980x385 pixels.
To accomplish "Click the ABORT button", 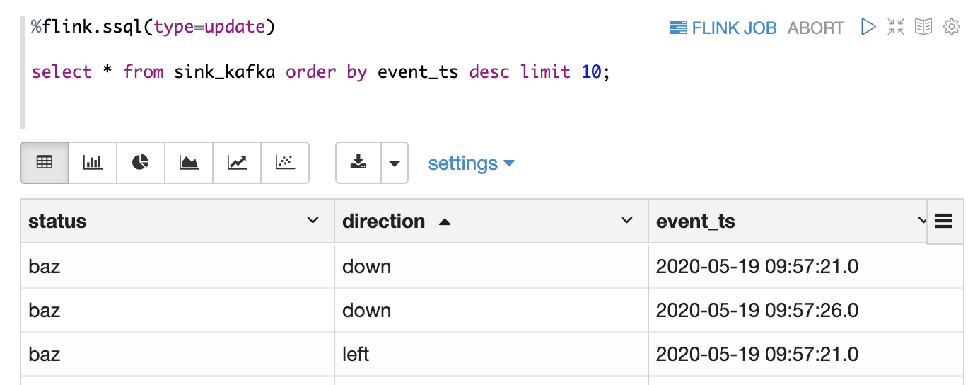I will [815, 28].
